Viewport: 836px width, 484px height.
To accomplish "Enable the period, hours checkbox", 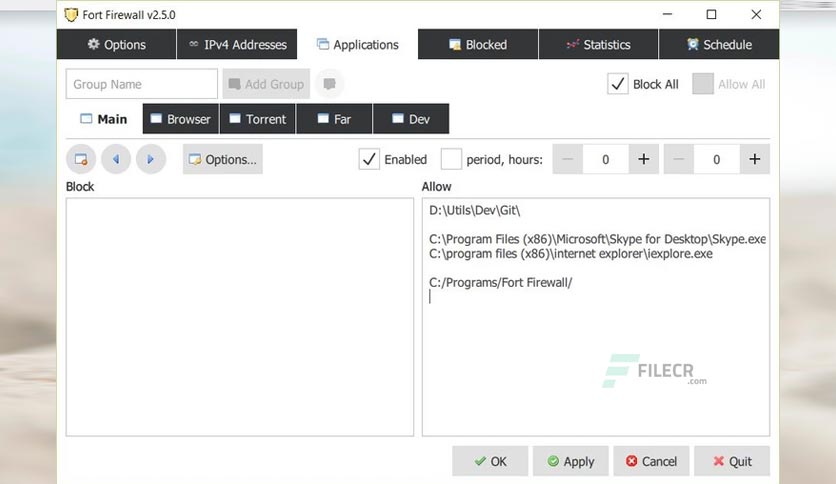I will click(451, 159).
